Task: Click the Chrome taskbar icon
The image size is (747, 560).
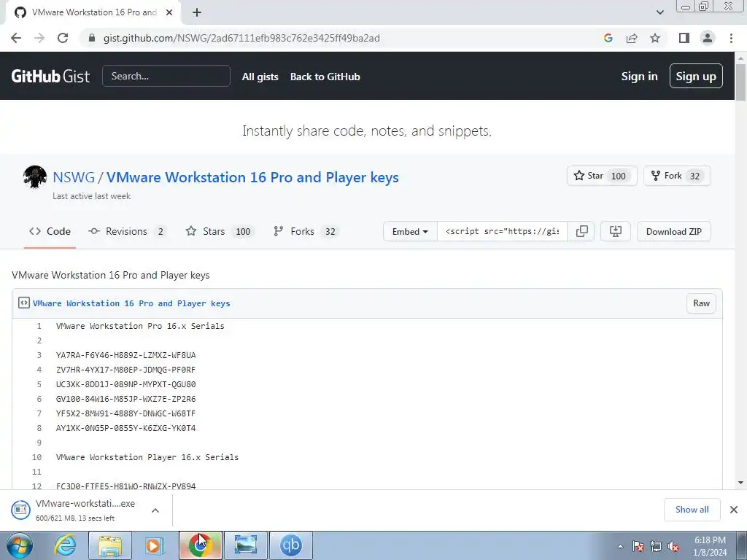Action: 200,545
